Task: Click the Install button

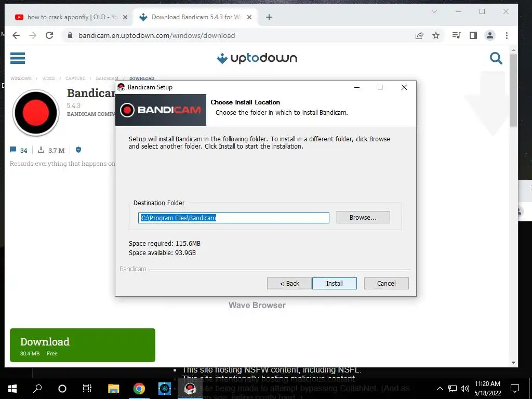Action: 334,283
